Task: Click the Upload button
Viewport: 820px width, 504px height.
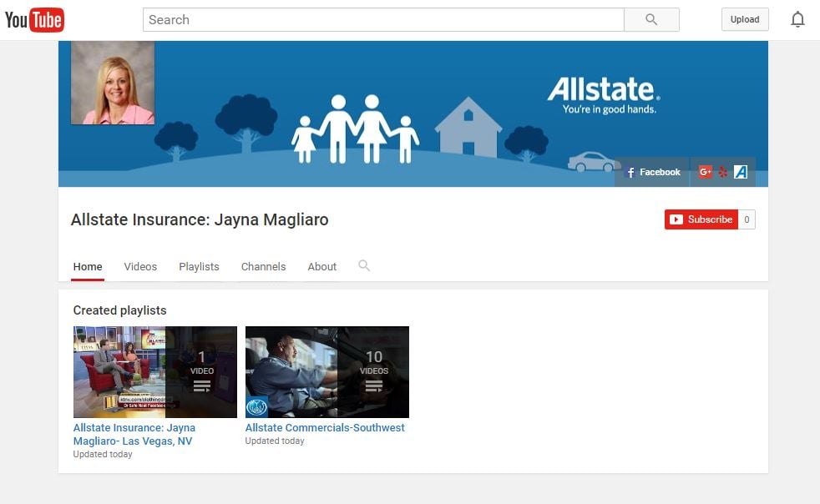Action: 745,19
